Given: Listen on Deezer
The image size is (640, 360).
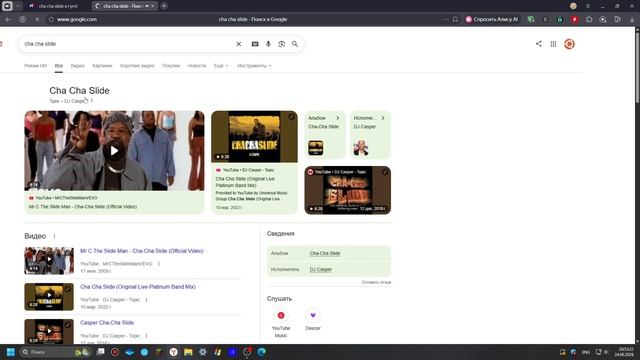Looking at the screenshot, I should [313, 319].
